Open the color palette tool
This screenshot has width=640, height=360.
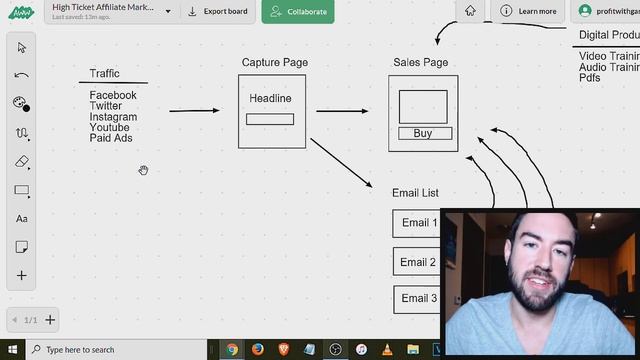21,104
